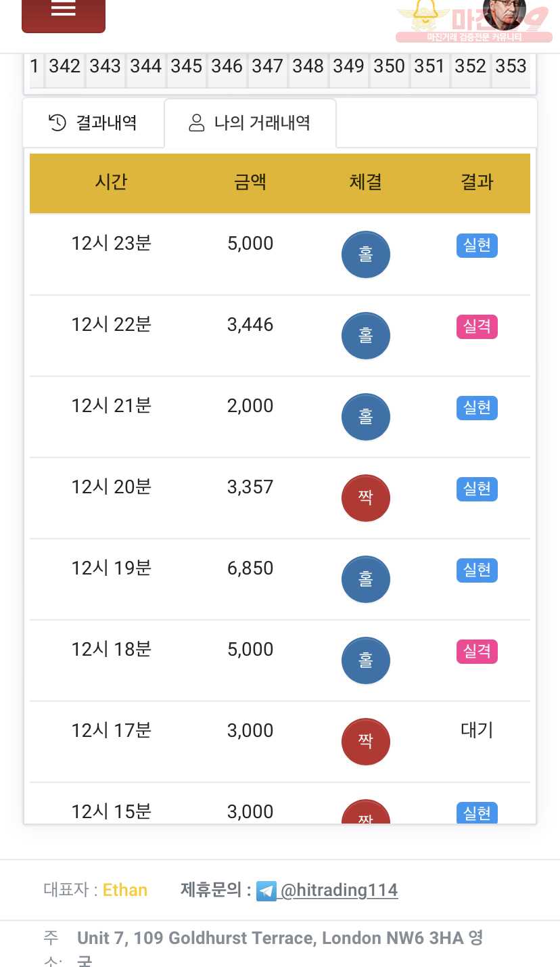
Task: Click the 시간 column header
Action: pos(111,182)
